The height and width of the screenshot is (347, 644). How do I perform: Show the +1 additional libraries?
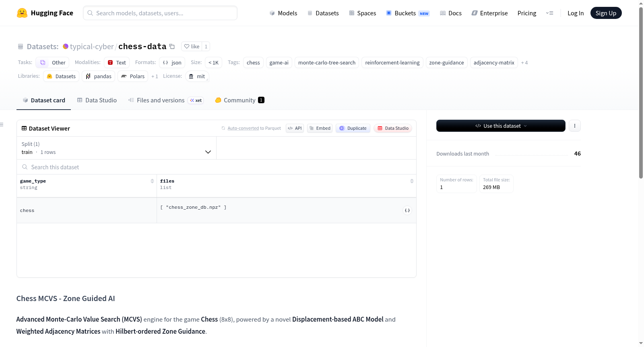(155, 76)
